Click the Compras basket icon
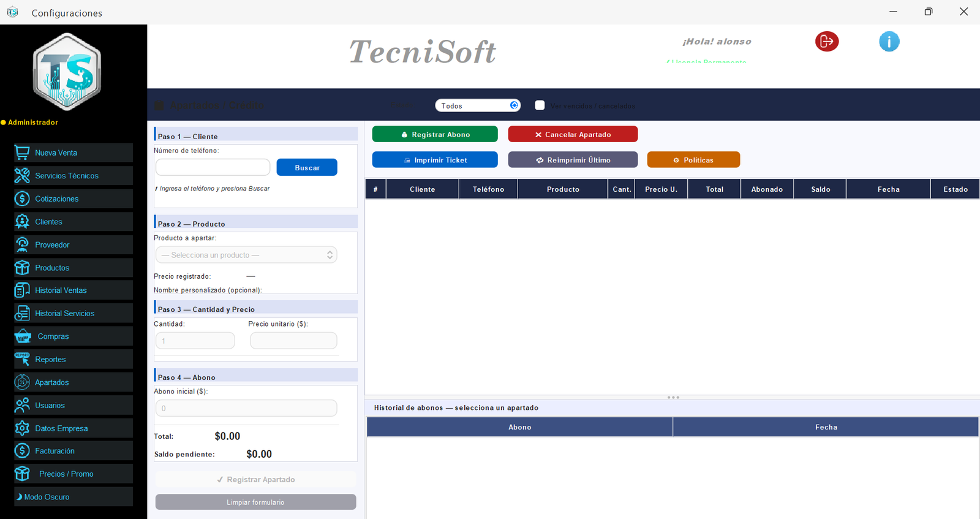This screenshot has height=519, width=980. click(23, 336)
